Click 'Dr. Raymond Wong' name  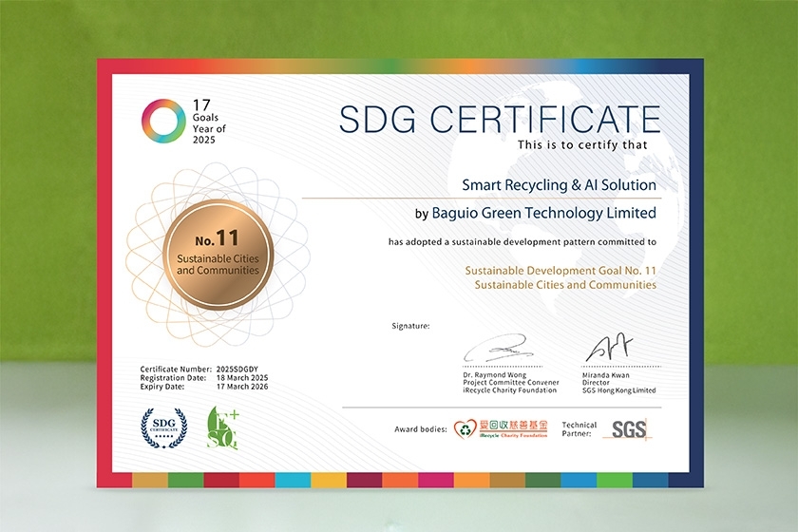tap(494, 374)
